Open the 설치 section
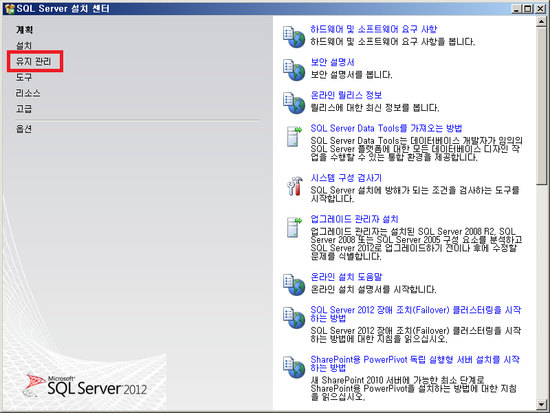Viewport: 550px width, 413px height. pyautogui.click(x=24, y=46)
